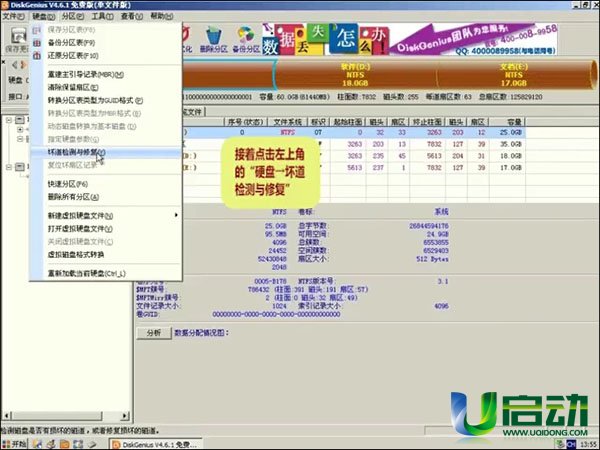Click the tree panel horizontal scrollbar thumb
The width and height of the screenshot is (600, 450).
[57, 416]
